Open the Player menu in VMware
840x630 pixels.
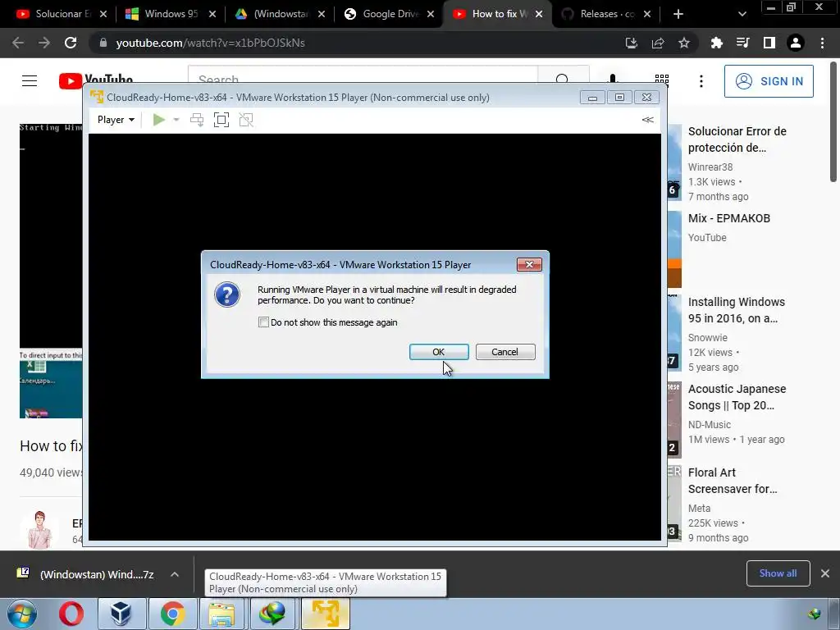click(116, 120)
